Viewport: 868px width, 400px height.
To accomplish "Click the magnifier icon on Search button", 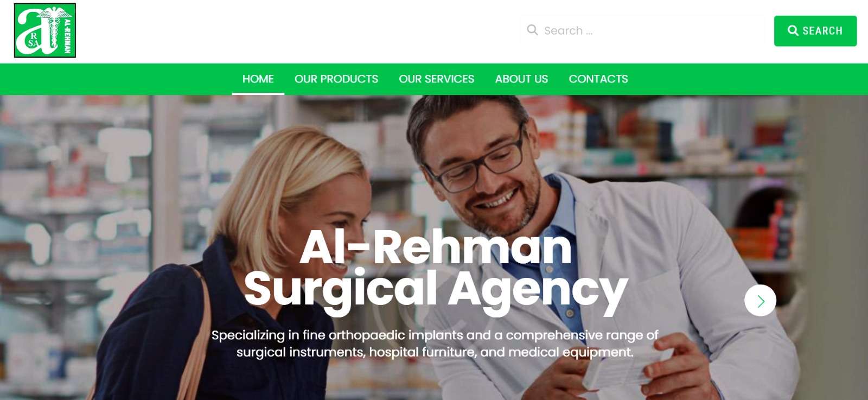I will point(793,31).
